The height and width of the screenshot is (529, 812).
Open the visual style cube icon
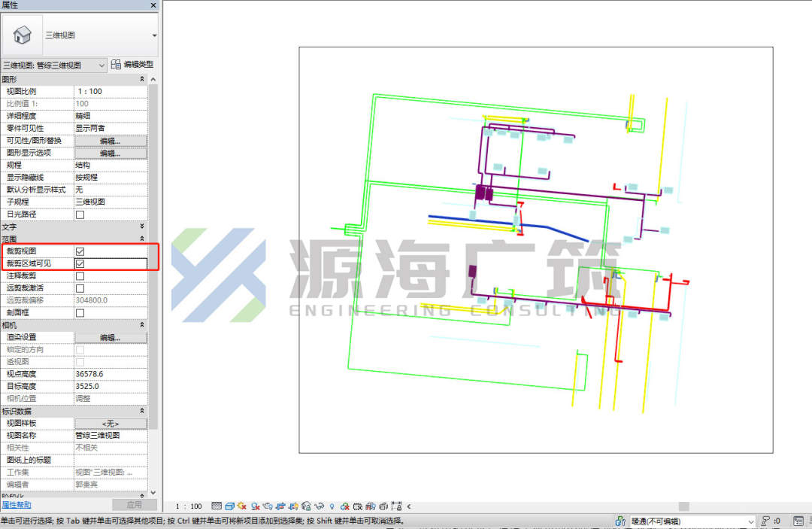(x=229, y=506)
